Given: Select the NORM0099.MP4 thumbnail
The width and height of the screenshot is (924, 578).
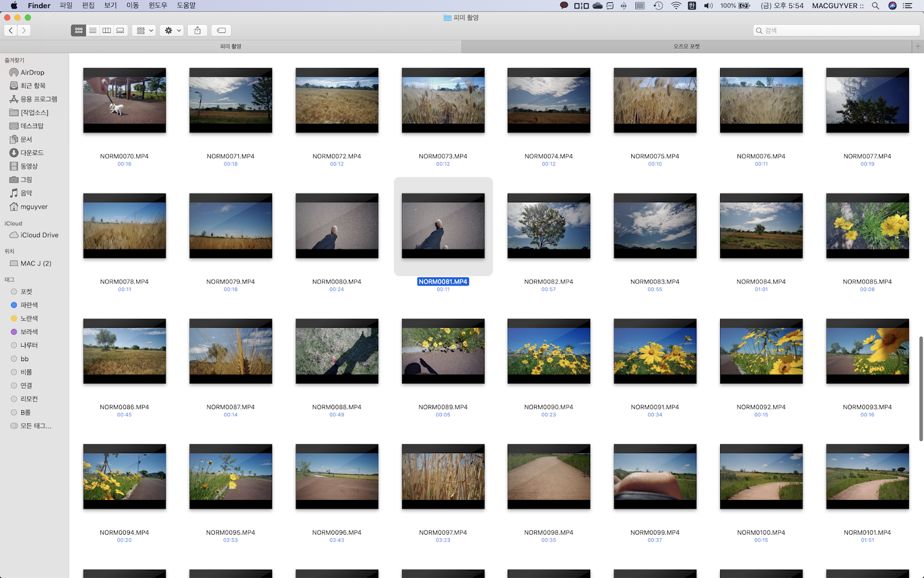Looking at the screenshot, I should tap(655, 476).
